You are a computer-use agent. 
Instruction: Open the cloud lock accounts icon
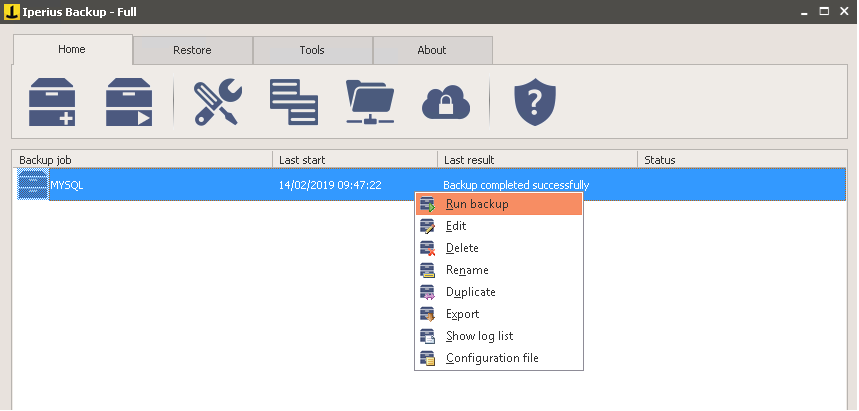446,103
